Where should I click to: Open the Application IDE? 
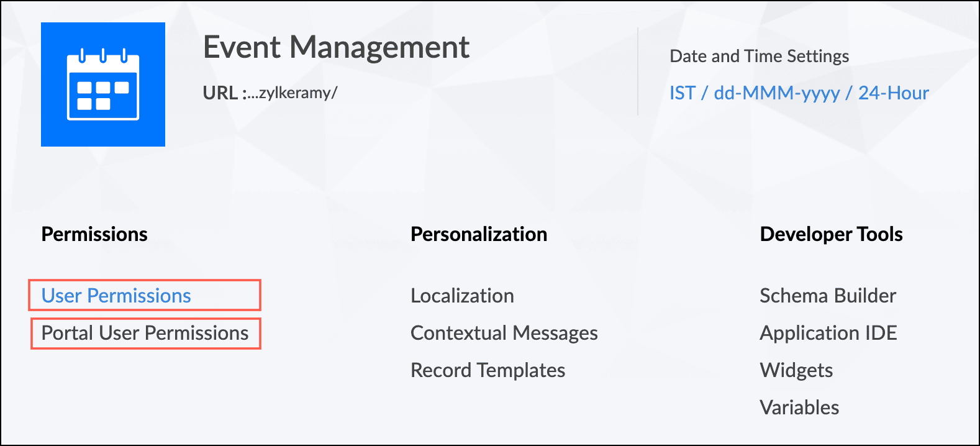828,333
